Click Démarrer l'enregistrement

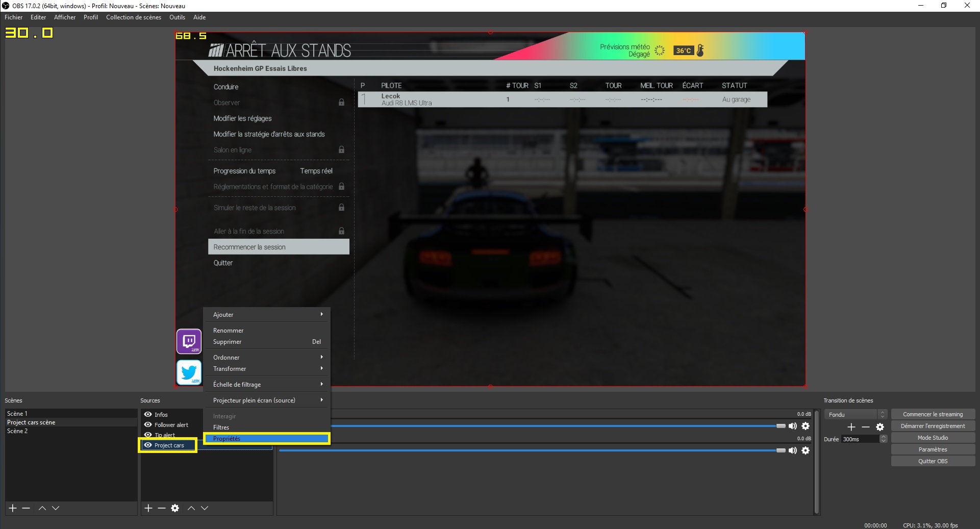pyautogui.click(x=933, y=426)
